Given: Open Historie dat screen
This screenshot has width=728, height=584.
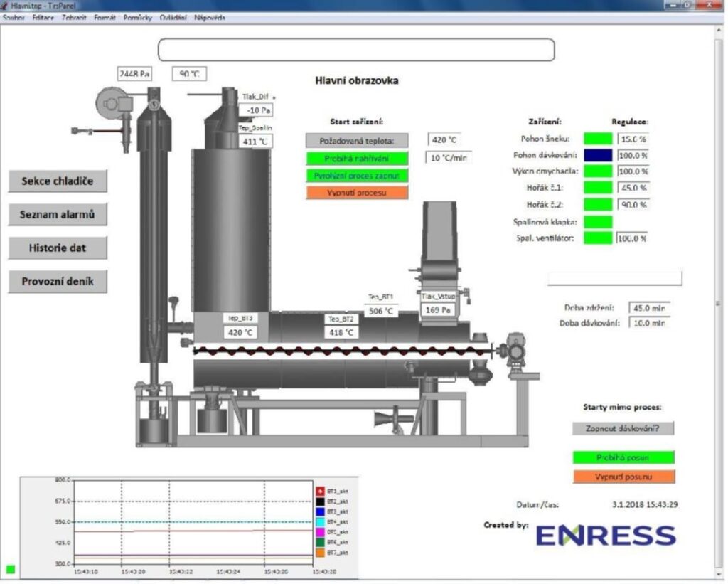Looking at the screenshot, I should point(58,248).
